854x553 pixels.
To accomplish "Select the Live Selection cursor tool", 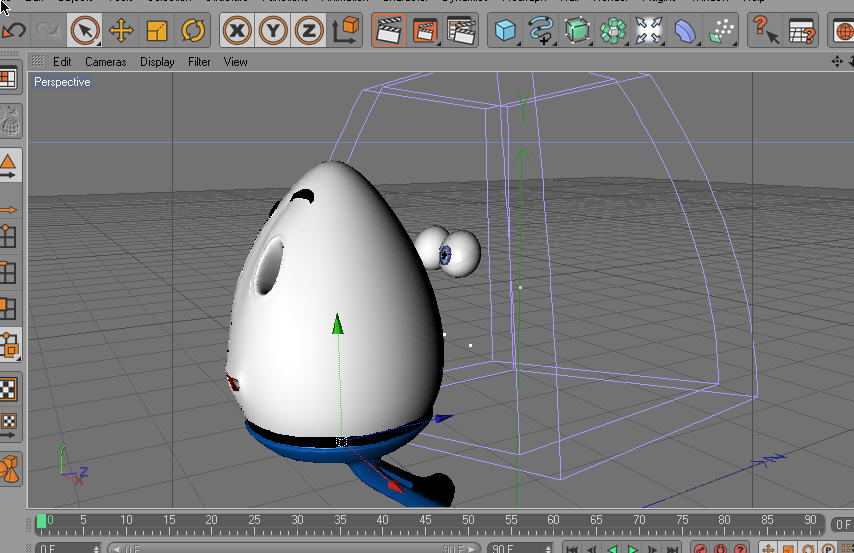I will 86,31.
